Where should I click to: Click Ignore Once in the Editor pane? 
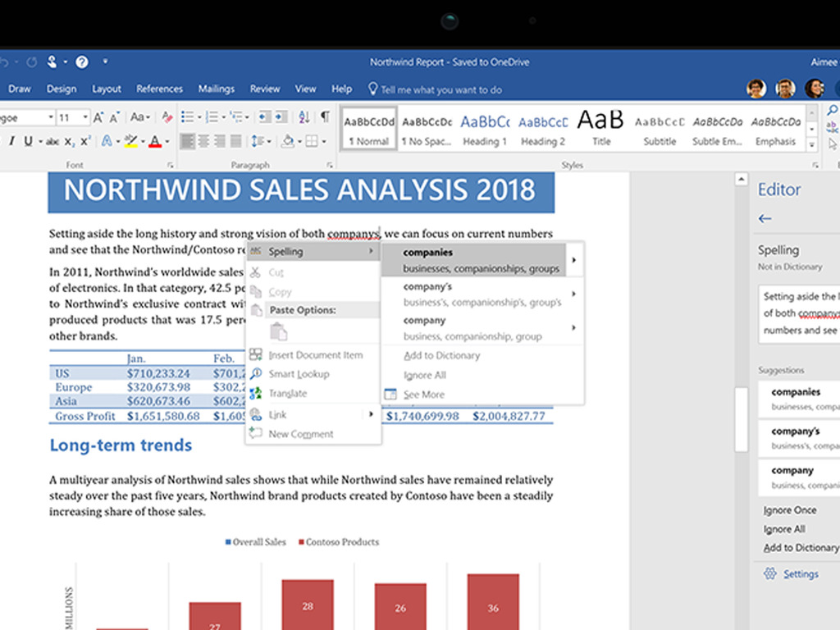(790, 510)
